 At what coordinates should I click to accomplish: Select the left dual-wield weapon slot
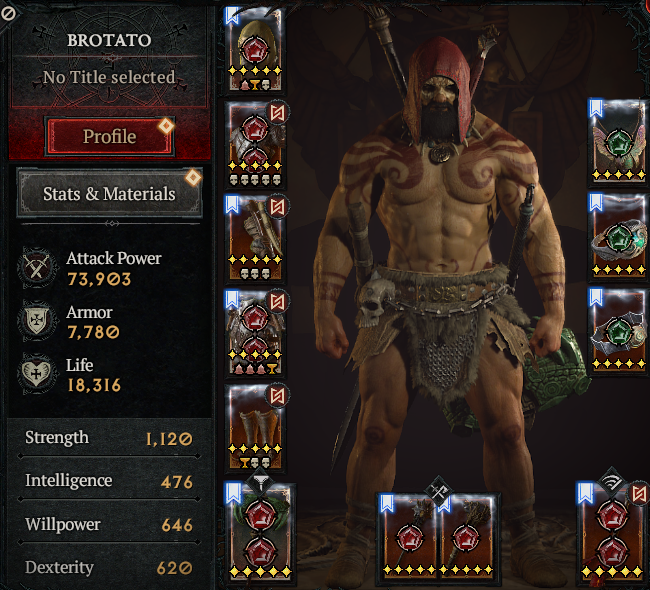(409, 536)
